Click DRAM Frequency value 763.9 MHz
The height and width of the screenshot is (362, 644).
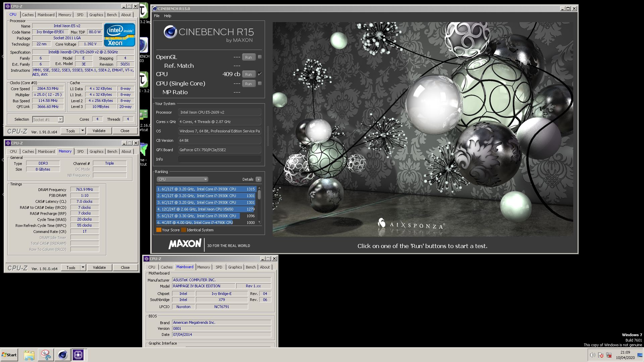85,189
